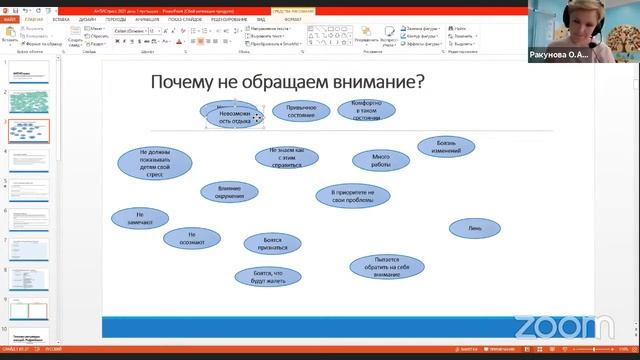Open Shape Outline (Контур фигуры) color menu
Screen dimensions: 640x360
coord(420,36)
